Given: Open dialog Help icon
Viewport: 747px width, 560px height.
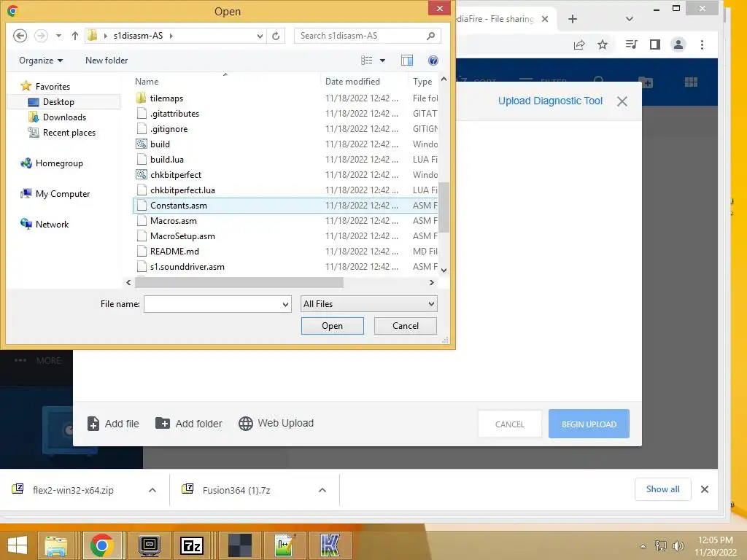Looking at the screenshot, I should click(433, 61).
